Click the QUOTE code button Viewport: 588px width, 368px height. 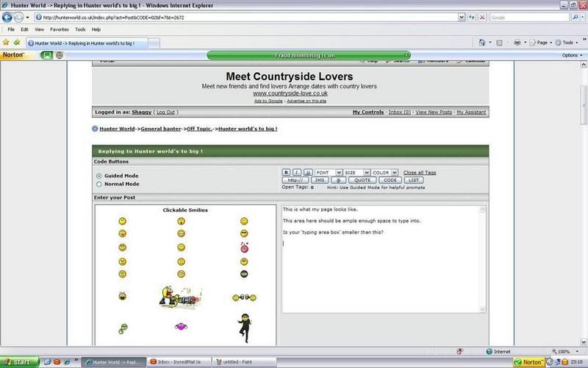pos(362,180)
